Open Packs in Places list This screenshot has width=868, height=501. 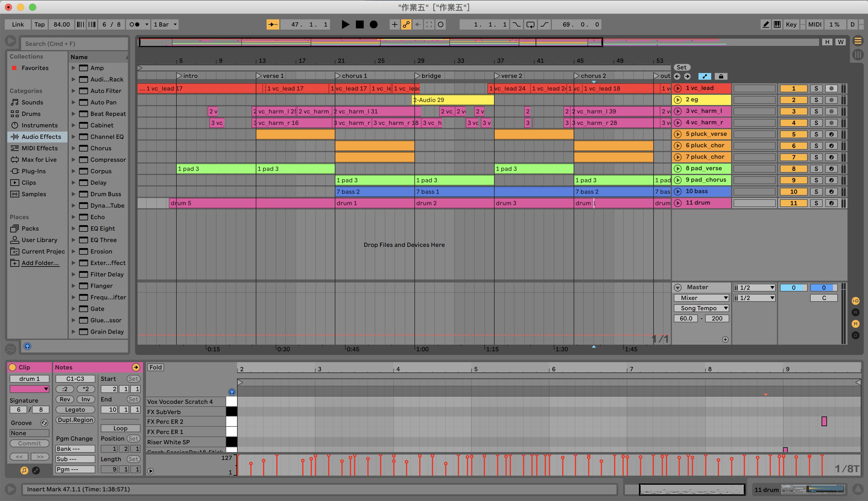[x=30, y=228]
